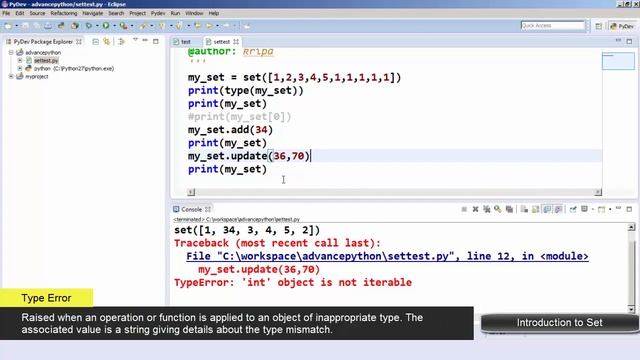Click Open Console icon in Console toolbar
This screenshot has width=640, height=360.
601,209
